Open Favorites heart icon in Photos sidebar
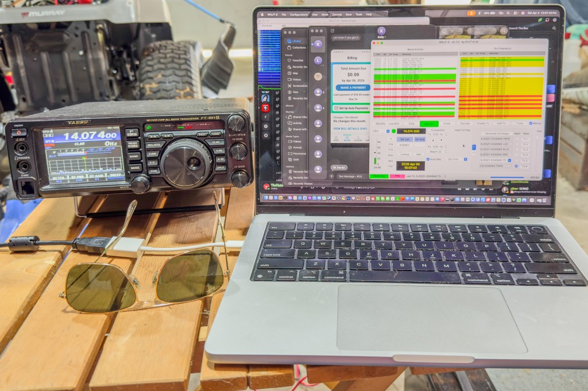Viewport: 588px width, 391px height. click(x=290, y=60)
